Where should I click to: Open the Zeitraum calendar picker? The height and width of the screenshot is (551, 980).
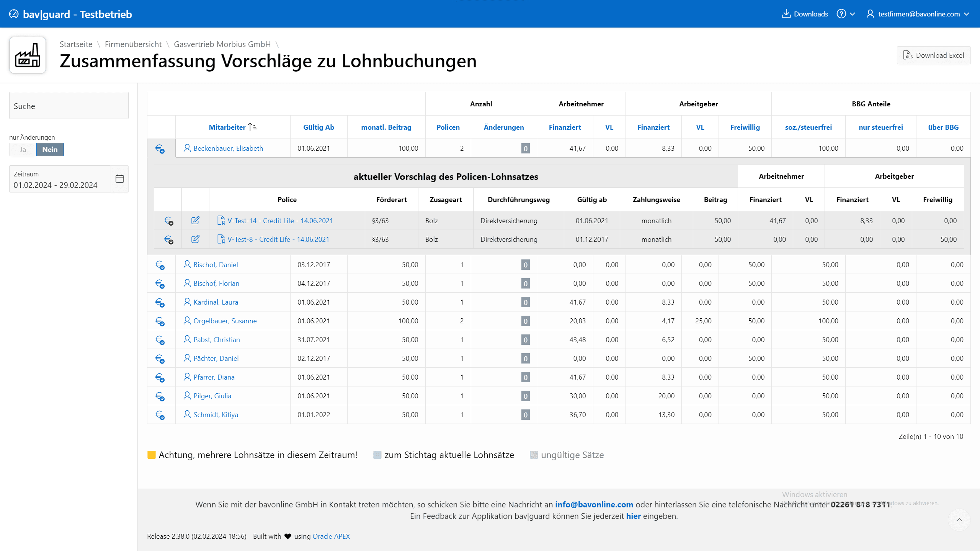click(119, 179)
